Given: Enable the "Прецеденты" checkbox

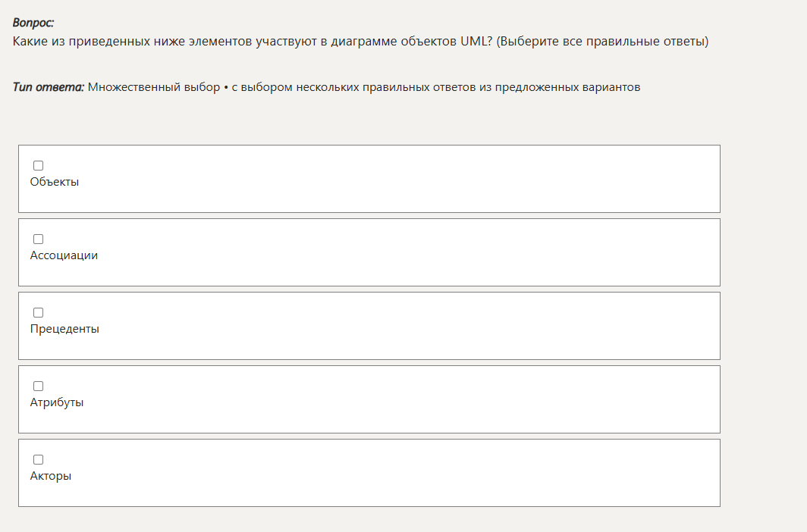Looking at the screenshot, I should click(39, 312).
